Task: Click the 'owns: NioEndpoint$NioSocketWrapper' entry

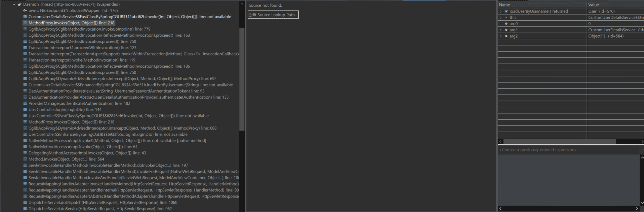Action: [73, 10]
